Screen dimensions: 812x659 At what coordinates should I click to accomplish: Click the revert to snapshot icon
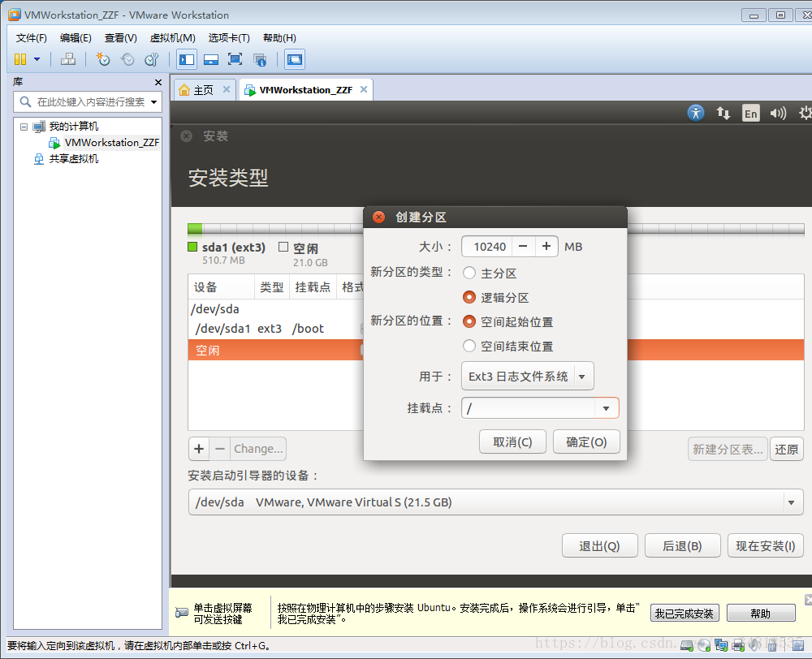pyautogui.click(x=127, y=59)
